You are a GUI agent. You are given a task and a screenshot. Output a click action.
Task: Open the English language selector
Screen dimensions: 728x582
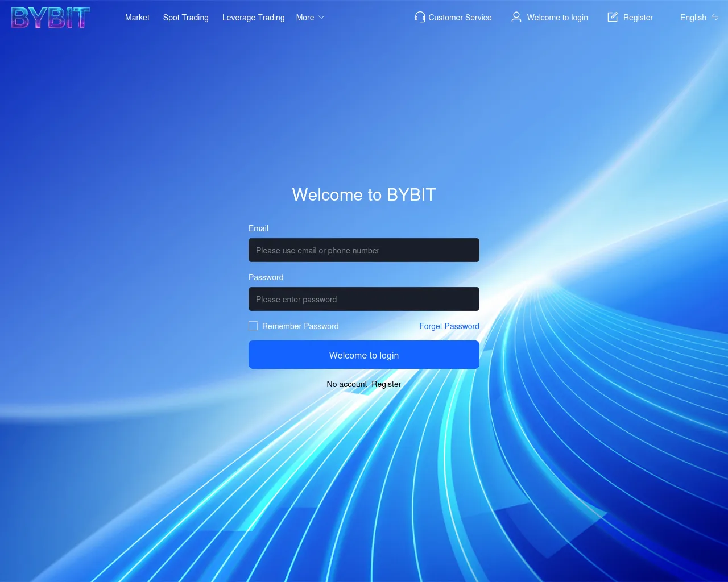coord(693,18)
